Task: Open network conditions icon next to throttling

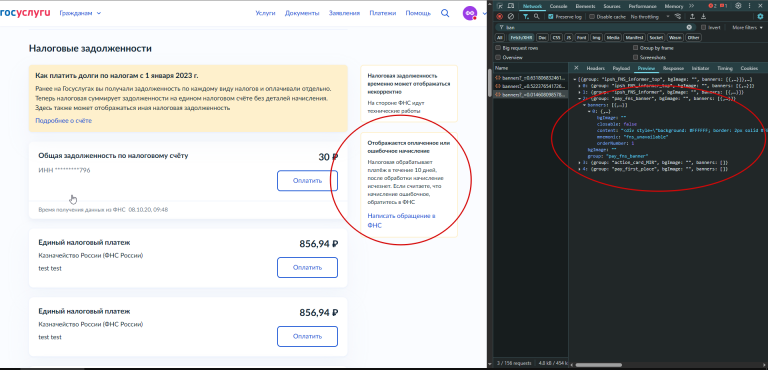Action: pos(678,16)
